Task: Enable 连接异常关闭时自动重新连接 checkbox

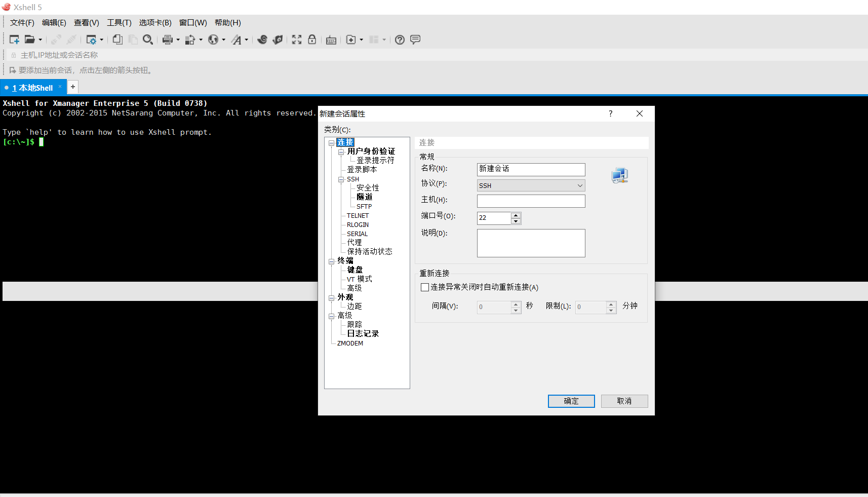Action: [x=425, y=287]
